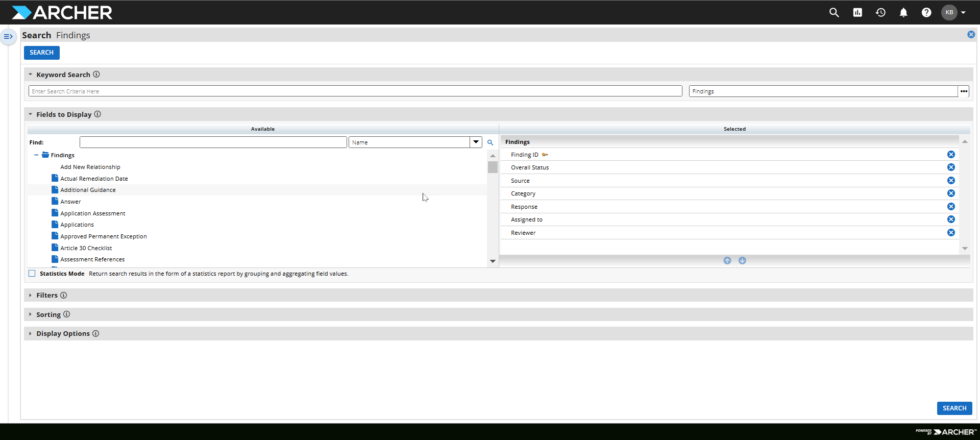Click the keyword search criteria input
The height and width of the screenshot is (440, 980).
pos(355,91)
